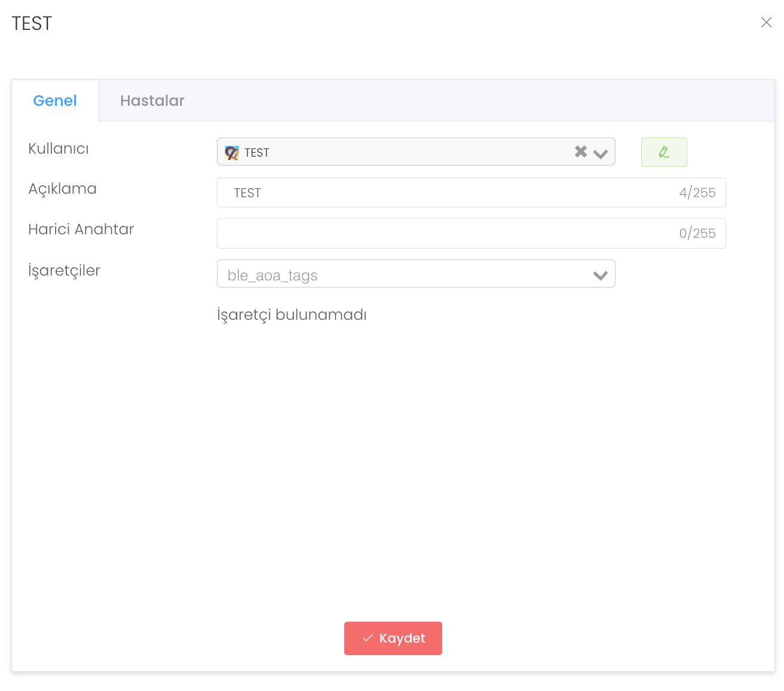Clear the selected Kullanıcı with the X icon
This screenshot has height=691, width=784.
tap(580, 152)
